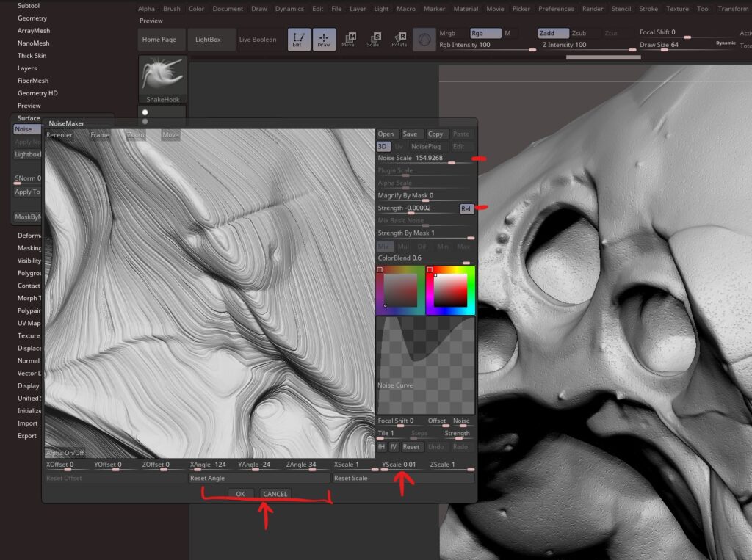
Task: Click the Move transform icon
Action: 348,40
